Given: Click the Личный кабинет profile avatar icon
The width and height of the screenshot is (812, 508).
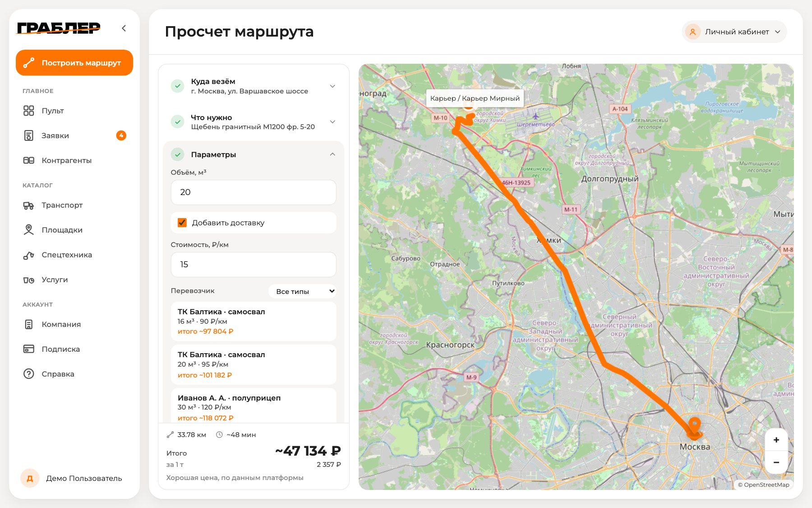Looking at the screenshot, I should click(x=692, y=32).
